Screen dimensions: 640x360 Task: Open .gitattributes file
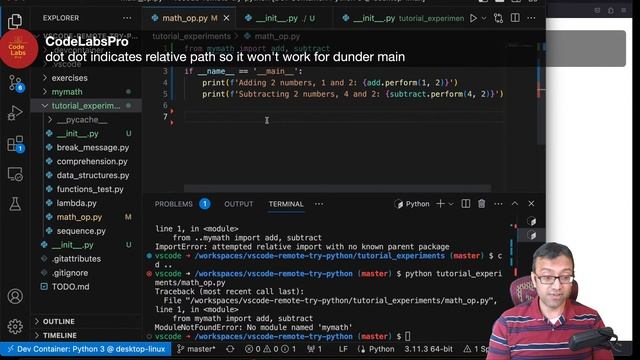point(76,259)
